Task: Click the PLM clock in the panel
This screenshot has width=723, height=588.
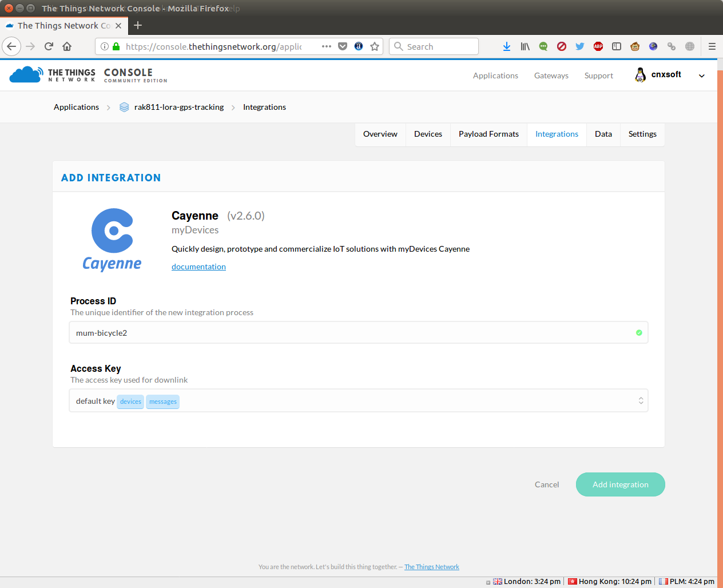Action: 686,582
